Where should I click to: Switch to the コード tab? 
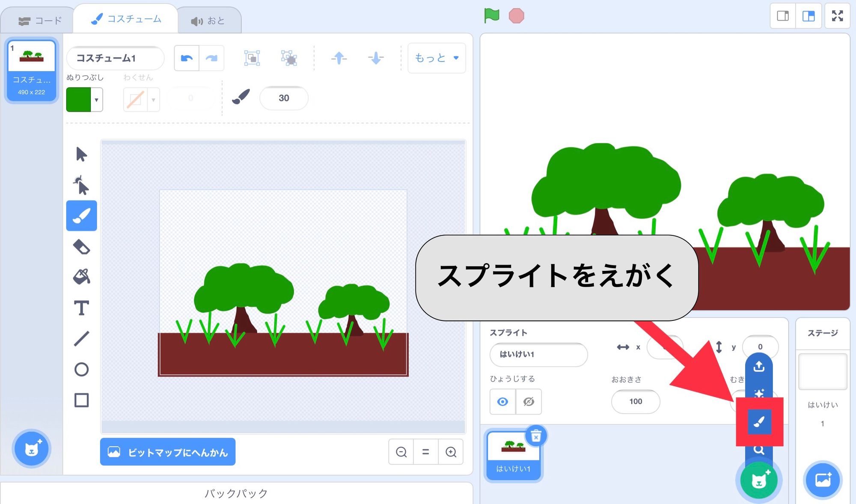click(x=42, y=19)
